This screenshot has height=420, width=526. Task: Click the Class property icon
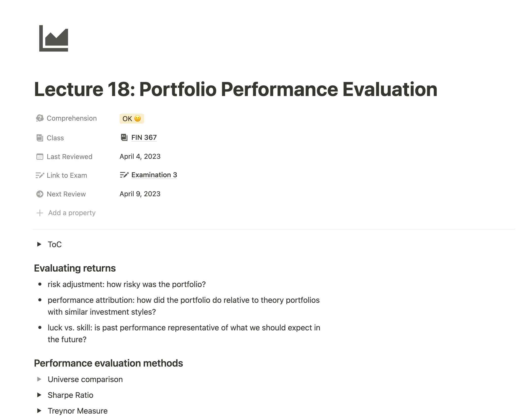click(x=40, y=138)
